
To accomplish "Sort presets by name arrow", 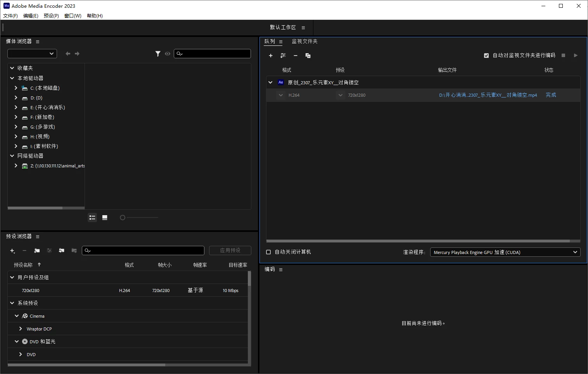I will point(39,264).
